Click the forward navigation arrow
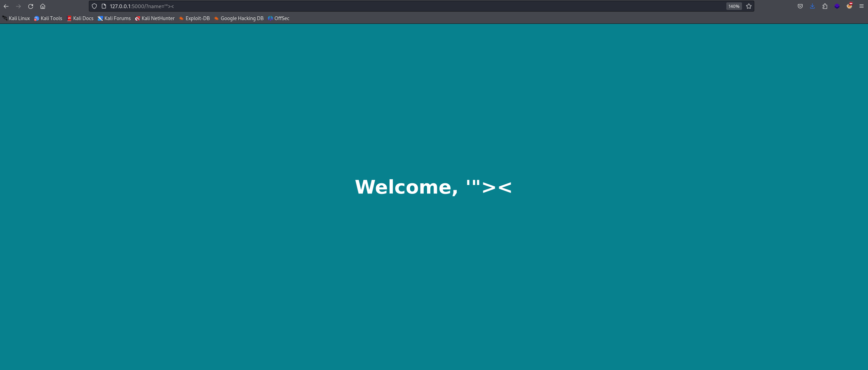 tap(18, 6)
